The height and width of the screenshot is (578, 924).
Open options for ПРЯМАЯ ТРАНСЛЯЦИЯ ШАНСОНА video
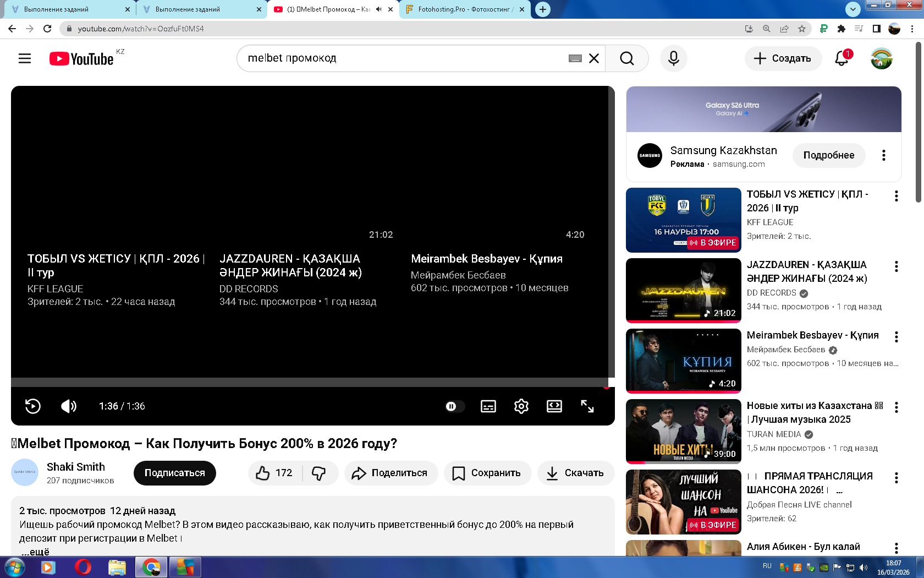(897, 478)
